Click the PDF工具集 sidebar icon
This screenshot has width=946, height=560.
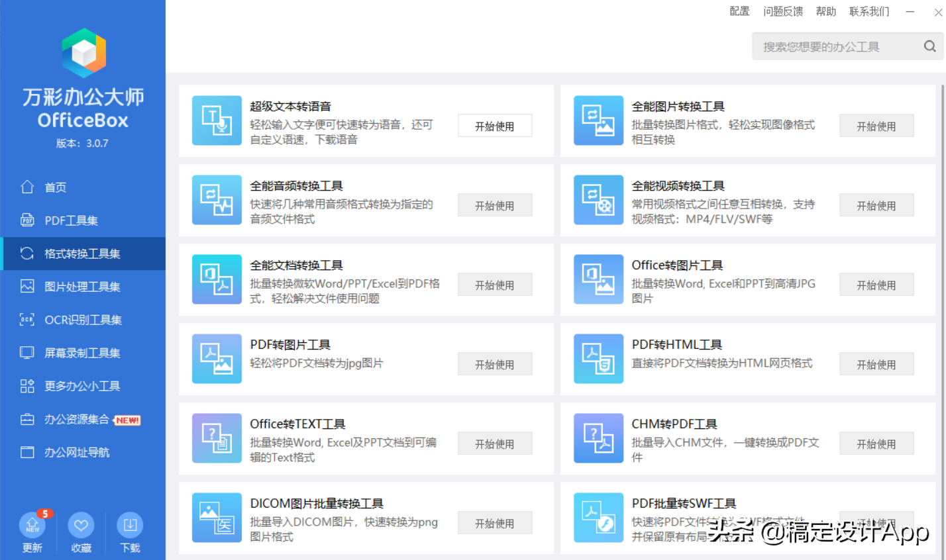tap(27, 220)
